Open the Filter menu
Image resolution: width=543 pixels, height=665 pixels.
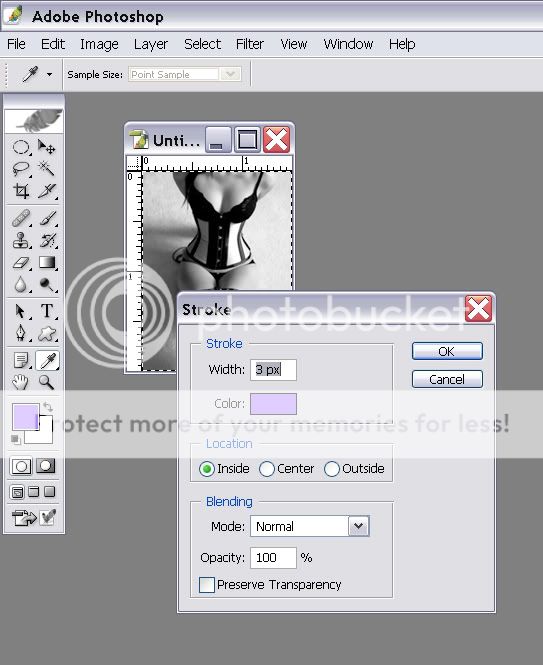250,44
